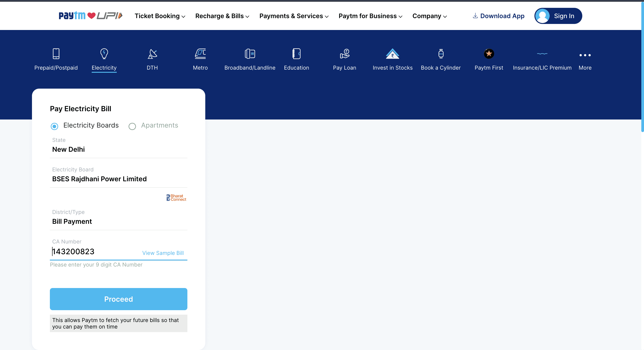644x350 pixels.
Task: Click the Proceed button
Action: pyautogui.click(x=119, y=299)
